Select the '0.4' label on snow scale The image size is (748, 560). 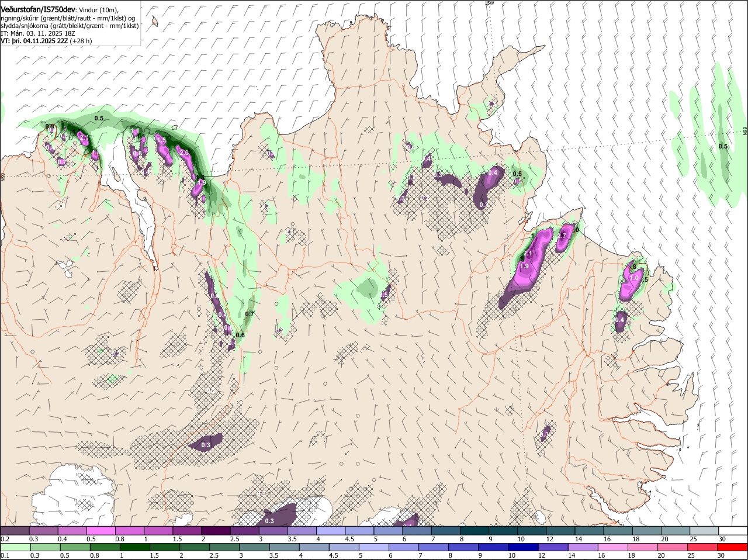(x=63, y=539)
